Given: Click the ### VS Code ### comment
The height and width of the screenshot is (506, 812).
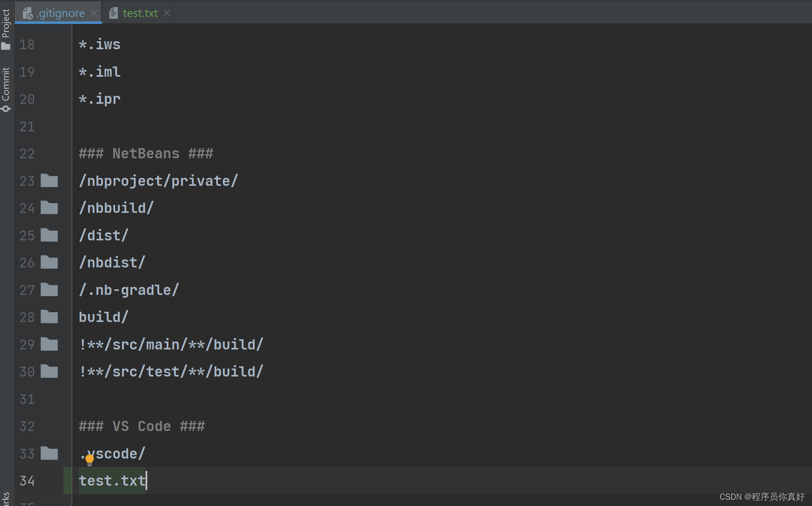Looking at the screenshot, I should tap(142, 426).
